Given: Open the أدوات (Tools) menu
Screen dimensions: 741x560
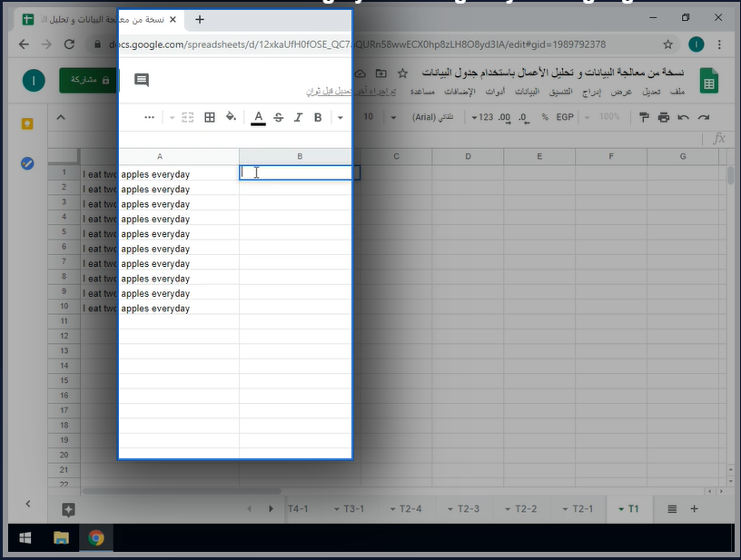Looking at the screenshot, I should (x=495, y=92).
